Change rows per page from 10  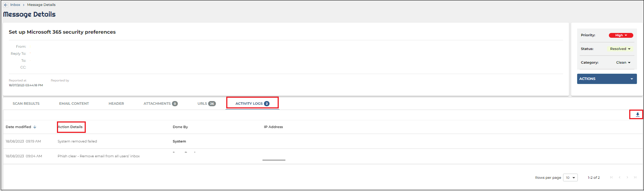(x=570, y=178)
